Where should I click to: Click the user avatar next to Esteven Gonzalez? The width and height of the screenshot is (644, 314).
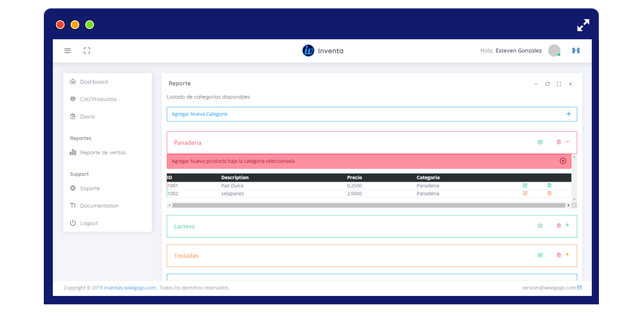(x=554, y=50)
